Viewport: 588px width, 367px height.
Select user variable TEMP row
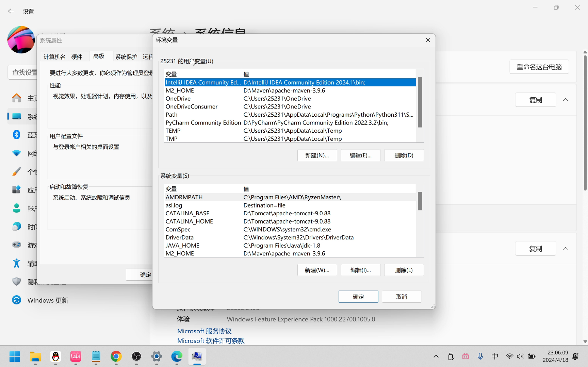pos(290,131)
